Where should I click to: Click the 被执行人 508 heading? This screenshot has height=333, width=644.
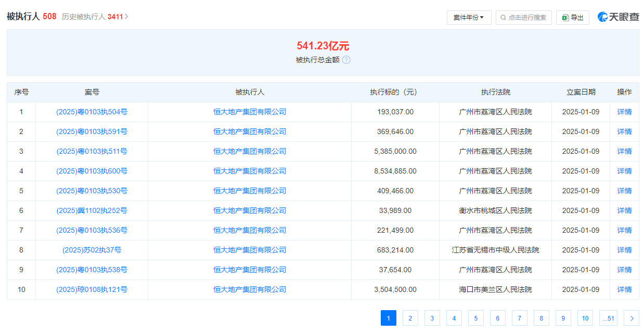[31, 17]
